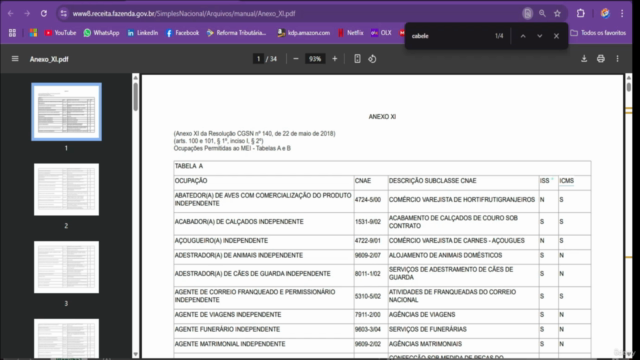Open the site information icon in address bar
640x360 pixels.
pos(64,13)
